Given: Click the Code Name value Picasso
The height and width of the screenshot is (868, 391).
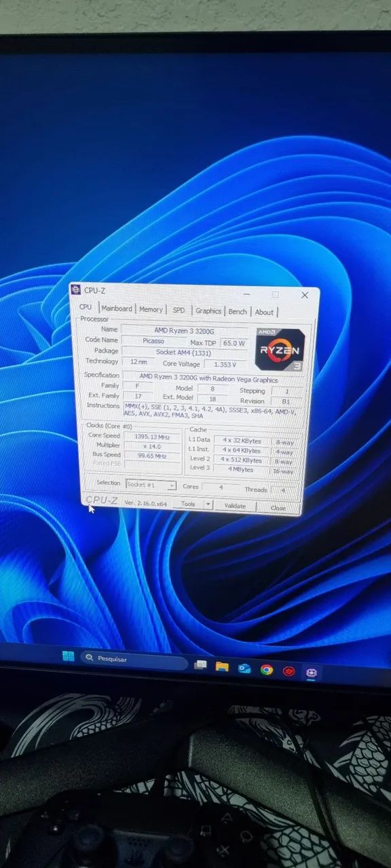Looking at the screenshot, I should [x=153, y=340].
